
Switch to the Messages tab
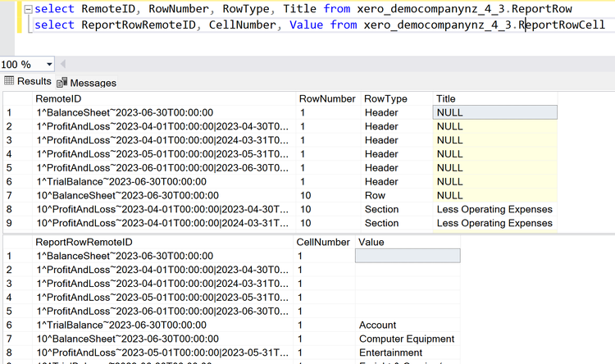(87, 82)
